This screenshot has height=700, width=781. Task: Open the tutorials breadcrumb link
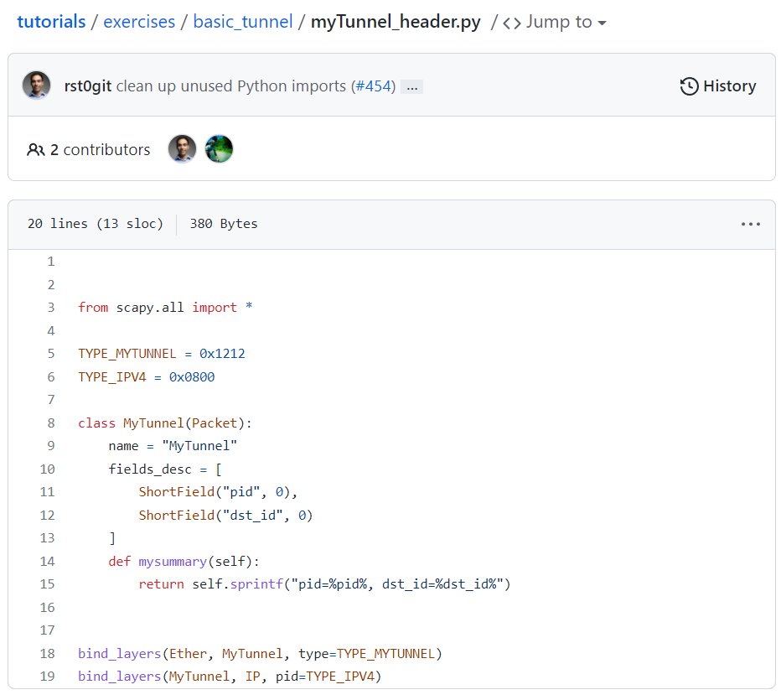pyautogui.click(x=51, y=22)
